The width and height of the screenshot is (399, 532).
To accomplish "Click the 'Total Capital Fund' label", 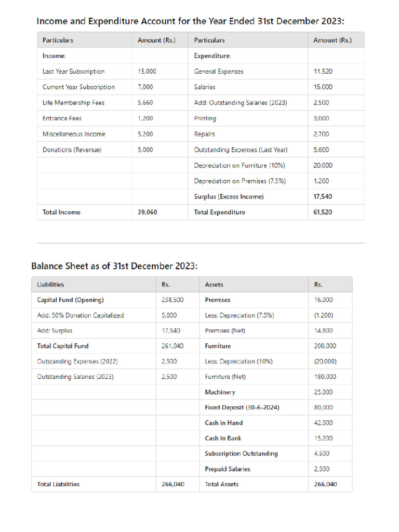I will pos(63,346).
